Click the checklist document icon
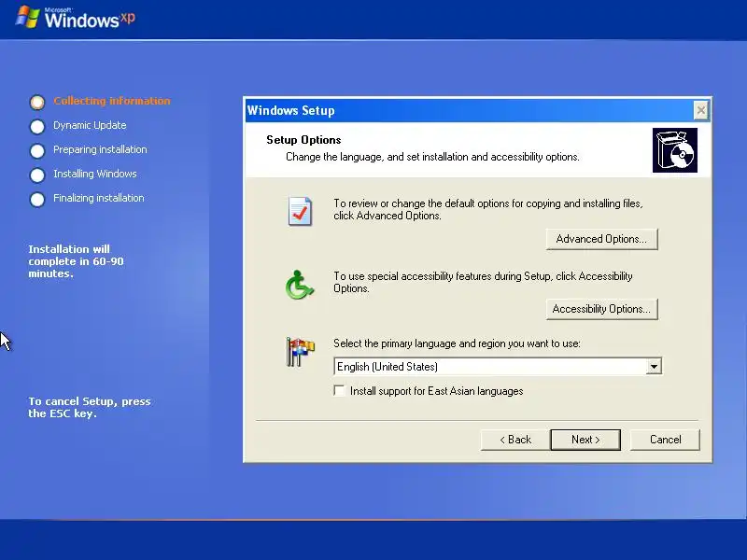This screenshot has width=747, height=560. click(300, 211)
